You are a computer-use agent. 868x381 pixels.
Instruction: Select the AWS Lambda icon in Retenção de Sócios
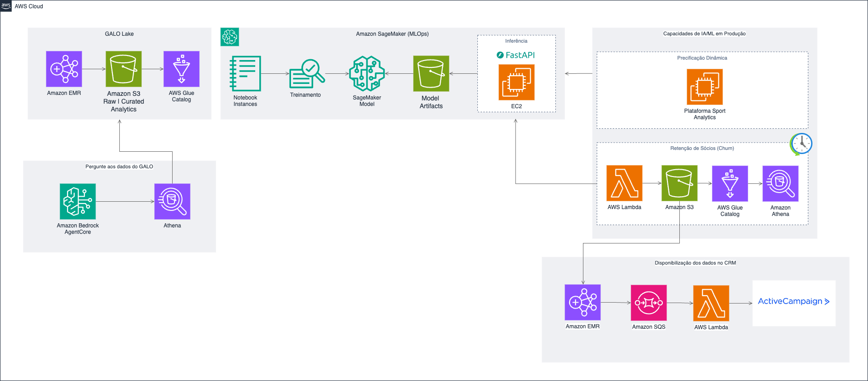pyautogui.click(x=624, y=183)
